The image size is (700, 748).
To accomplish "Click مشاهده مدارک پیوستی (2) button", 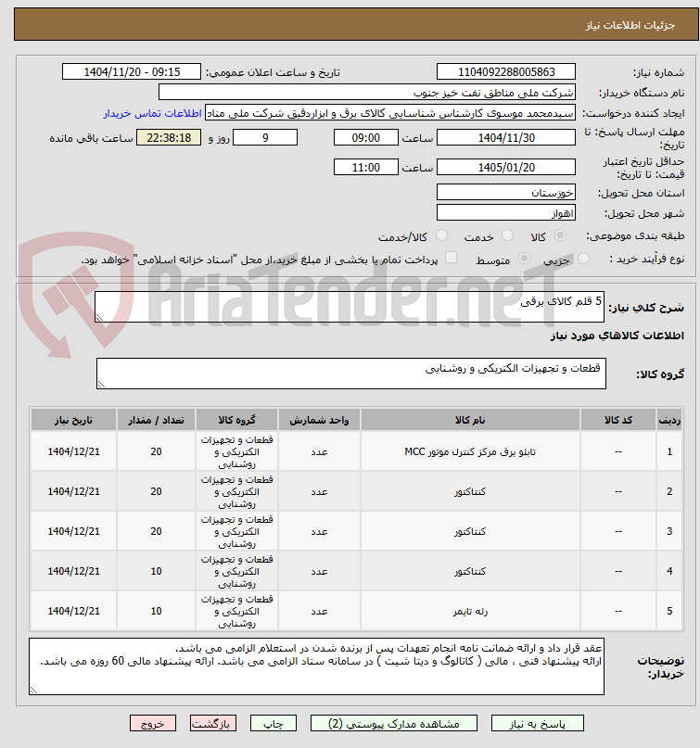I will pos(394,723).
